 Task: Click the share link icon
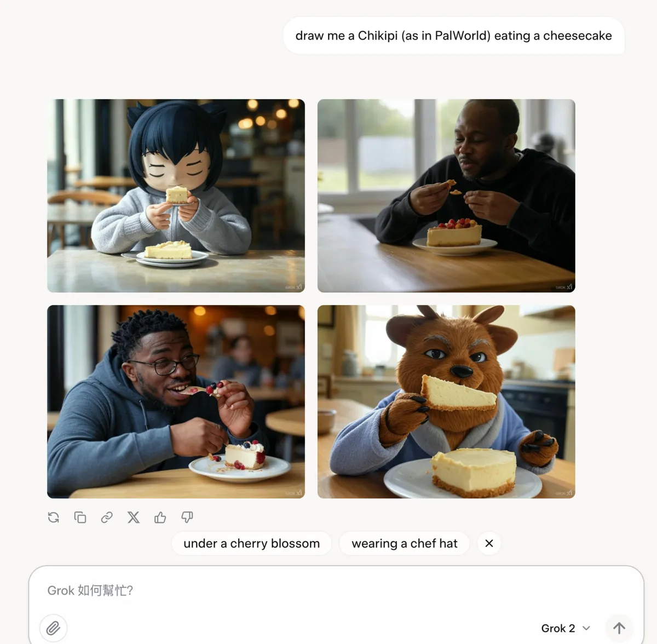tap(107, 517)
